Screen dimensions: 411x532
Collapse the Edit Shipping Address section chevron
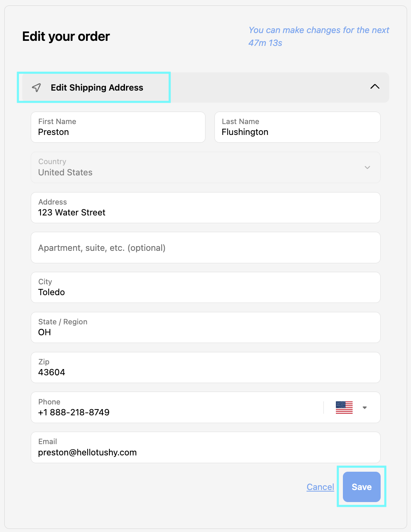point(375,87)
